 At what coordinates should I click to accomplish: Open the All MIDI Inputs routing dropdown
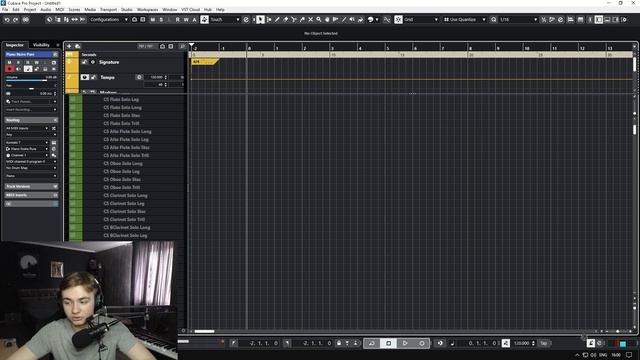point(27,128)
